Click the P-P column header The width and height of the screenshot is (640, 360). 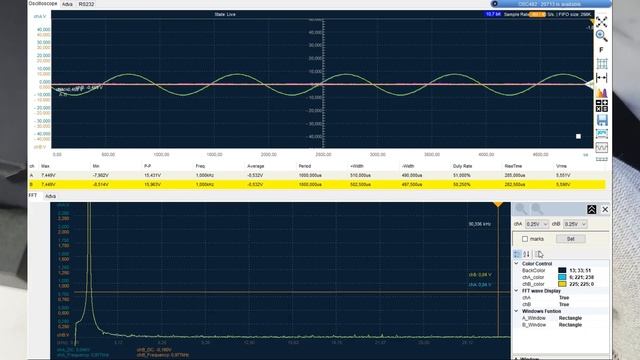(x=148, y=166)
